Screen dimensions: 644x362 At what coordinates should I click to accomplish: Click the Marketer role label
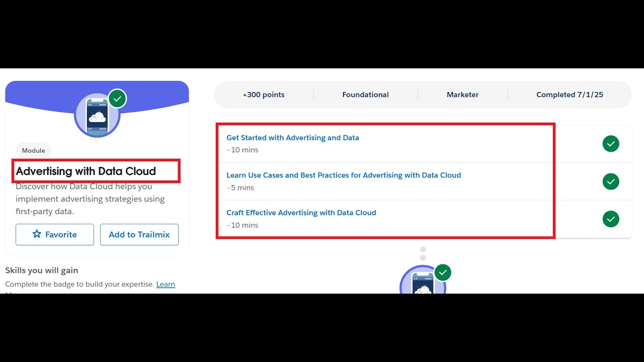pyautogui.click(x=463, y=95)
